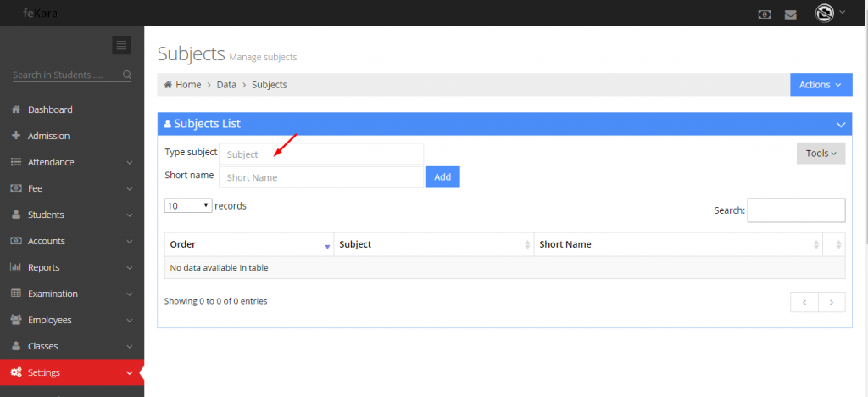
Task: Click the Admission plus icon
Action: point(16,136)
